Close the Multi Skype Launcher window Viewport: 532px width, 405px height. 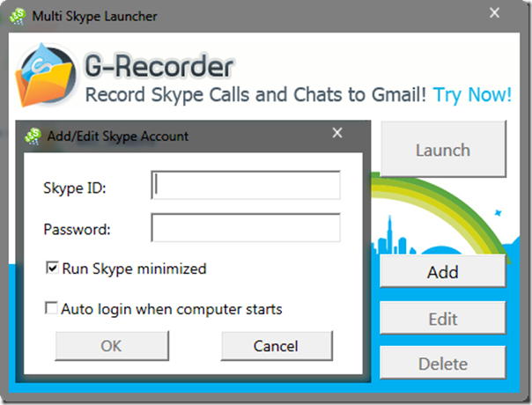pos(494,13)
